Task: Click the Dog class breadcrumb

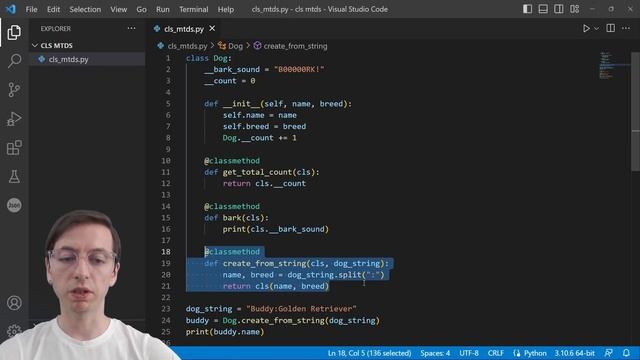Action: click(x=235, y=46)
